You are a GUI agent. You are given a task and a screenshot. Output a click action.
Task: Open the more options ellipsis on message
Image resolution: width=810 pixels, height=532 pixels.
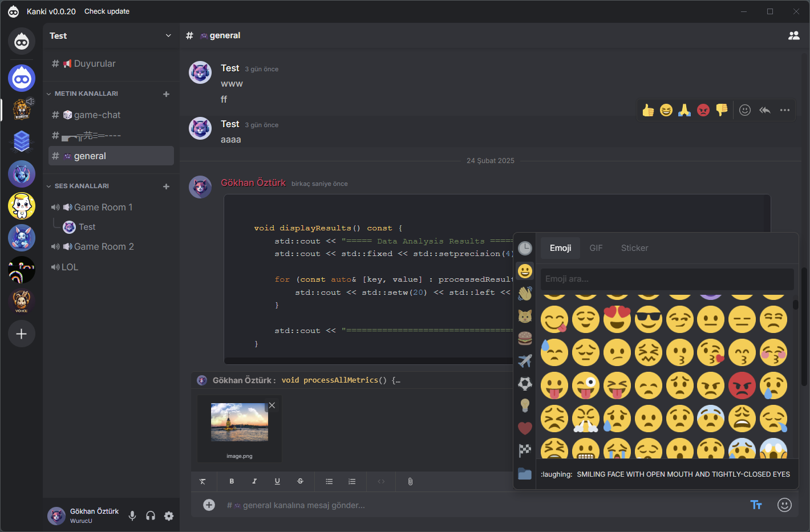(x=785, y=110)
